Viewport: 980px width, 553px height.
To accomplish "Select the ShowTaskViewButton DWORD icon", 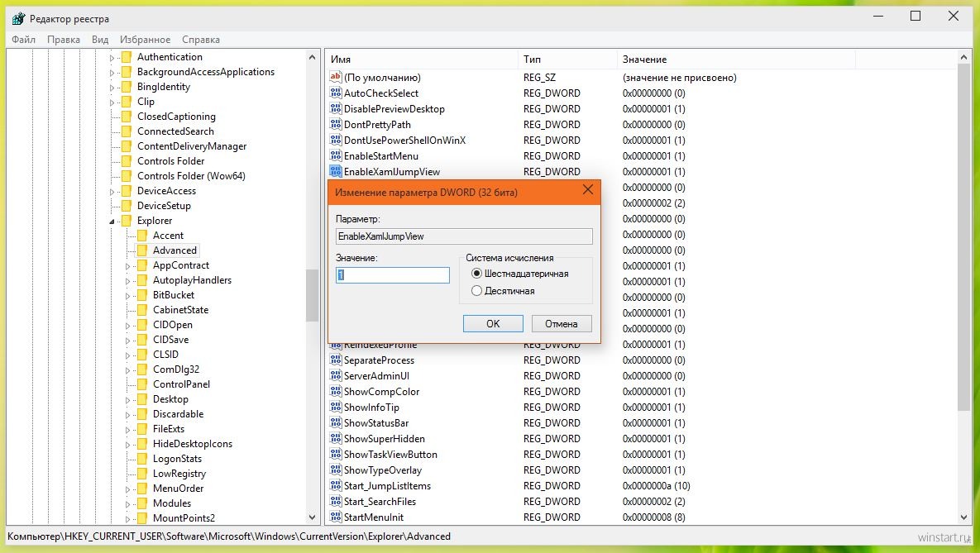I will [336, 455].
